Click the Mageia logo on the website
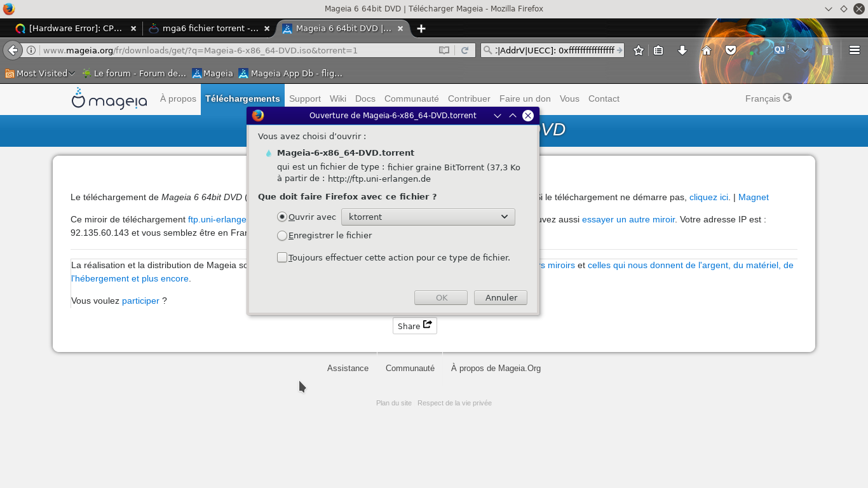 tap(109, 98)
